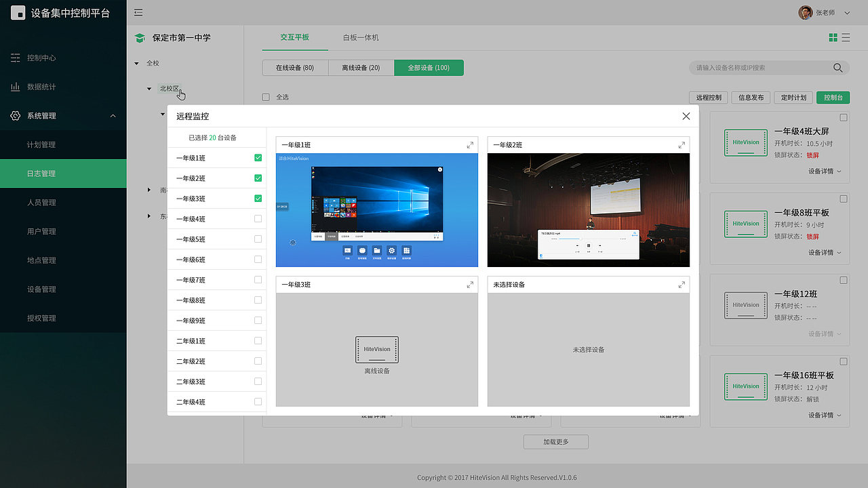
Task: Collapse the 全校 tree node
Action: pyautogui.click(x=136, y=62)
